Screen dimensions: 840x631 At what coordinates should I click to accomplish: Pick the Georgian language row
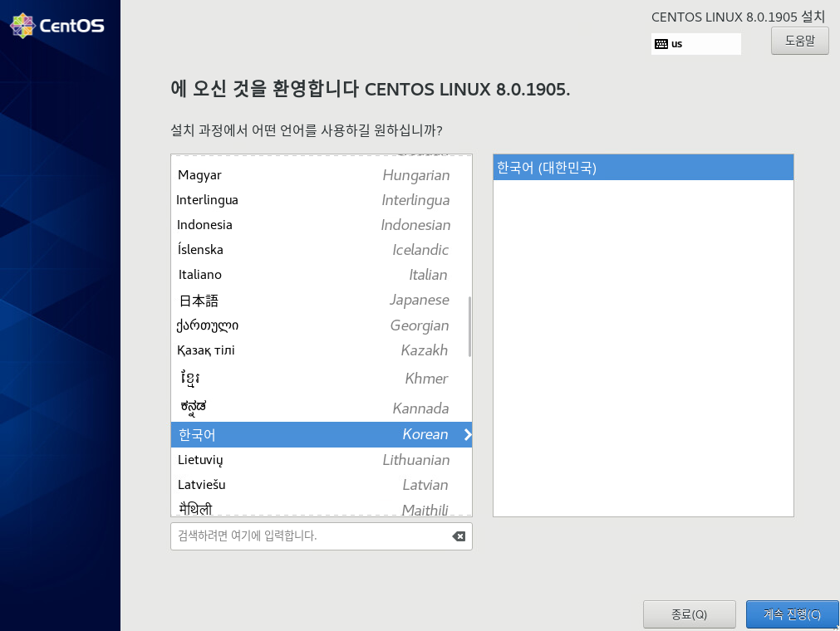[322, 325]
